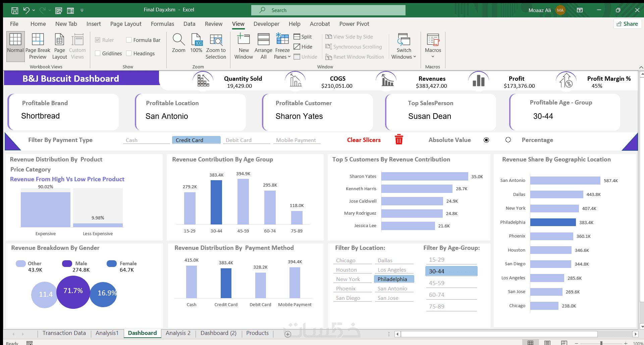The image size is (644, 345).
Task: Filter by Debit Card payment
Action: [x=247, y=140]
